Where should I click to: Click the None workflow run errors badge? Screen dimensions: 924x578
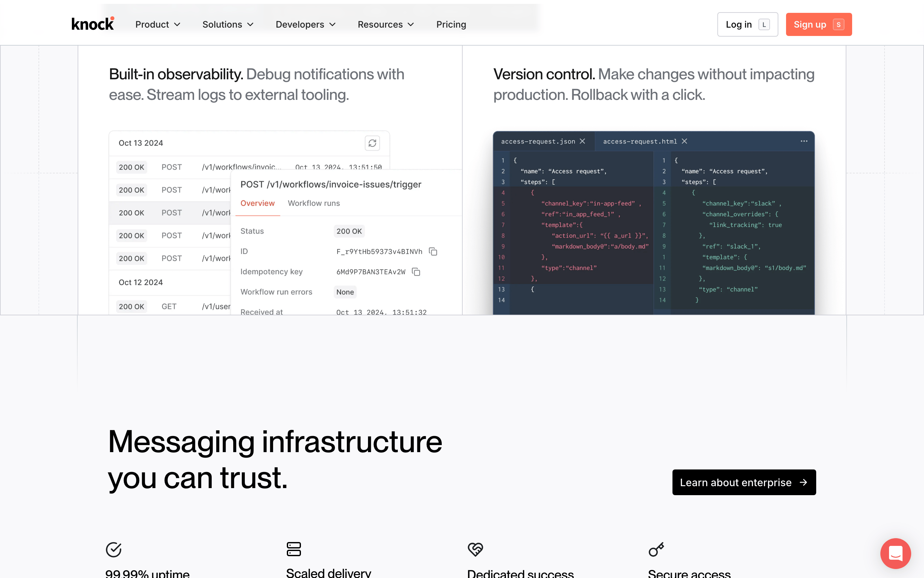tap(345, 292)
